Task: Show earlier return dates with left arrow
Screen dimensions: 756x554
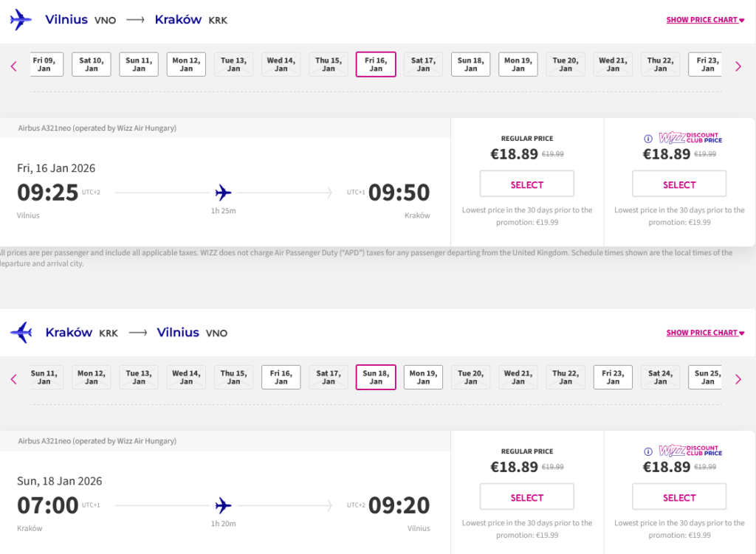Action: pyautogui.click(x=13, y=379)
